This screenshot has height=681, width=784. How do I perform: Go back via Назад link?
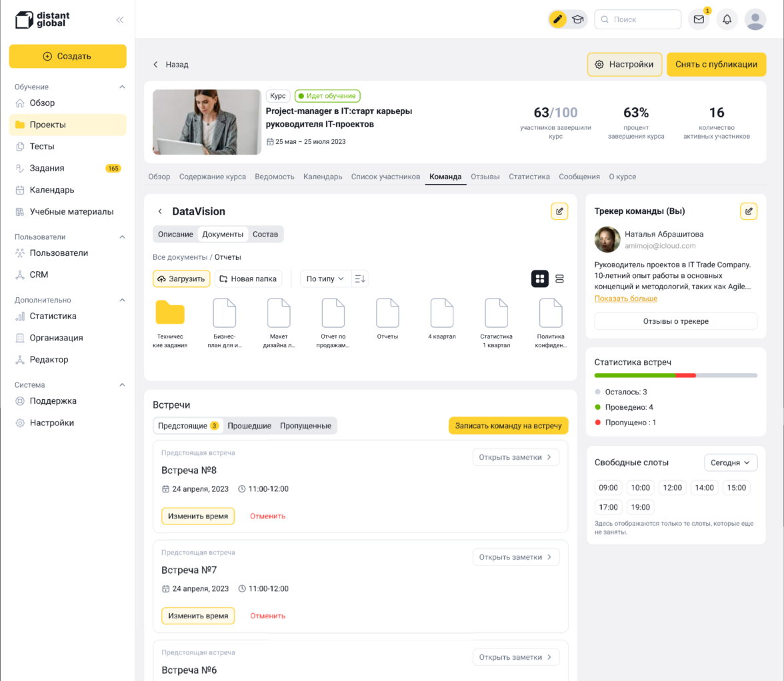(171, 65)
